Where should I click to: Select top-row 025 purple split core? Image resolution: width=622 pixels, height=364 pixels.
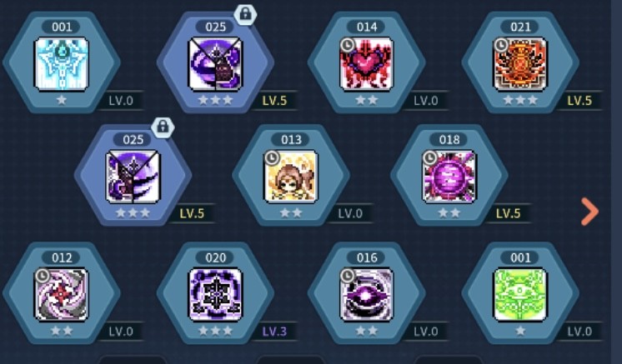(x=215, y=64)
